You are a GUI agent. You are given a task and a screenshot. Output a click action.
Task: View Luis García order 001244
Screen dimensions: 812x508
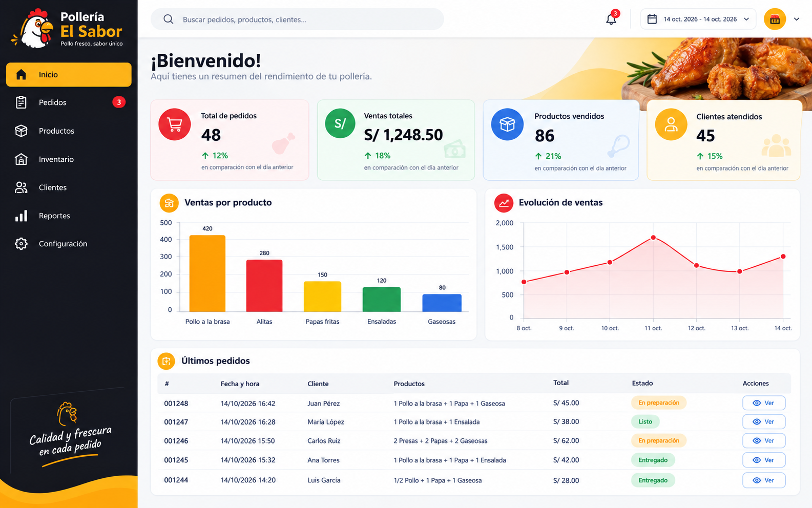pos(764,480)
